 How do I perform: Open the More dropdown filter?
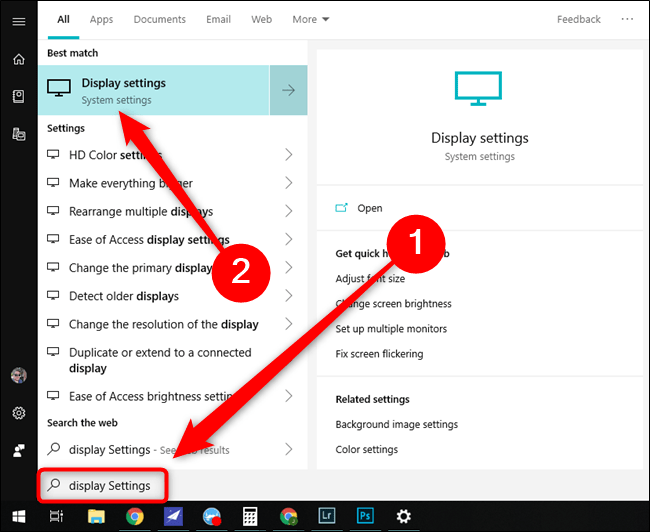click(x=311, y=19)
